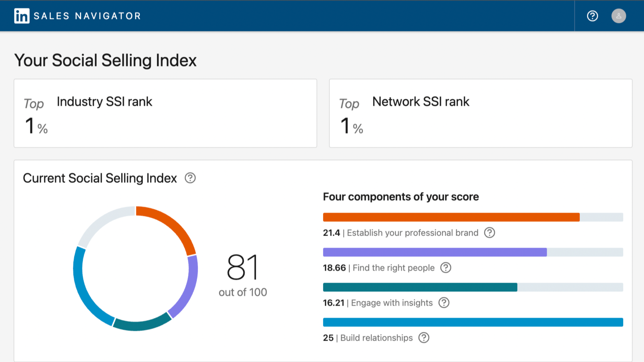Show info for Find the right people
Viewport: 644px width, 362px height.
(x=446, y=268)
